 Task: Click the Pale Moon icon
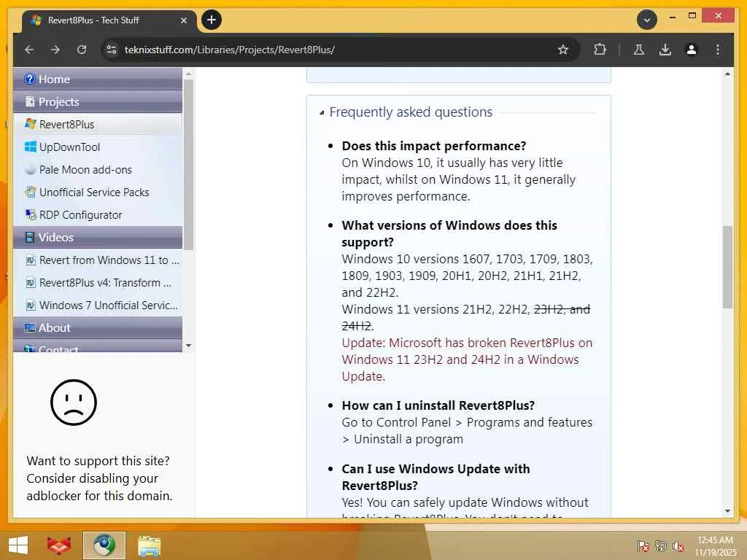(x=31, y=169)
